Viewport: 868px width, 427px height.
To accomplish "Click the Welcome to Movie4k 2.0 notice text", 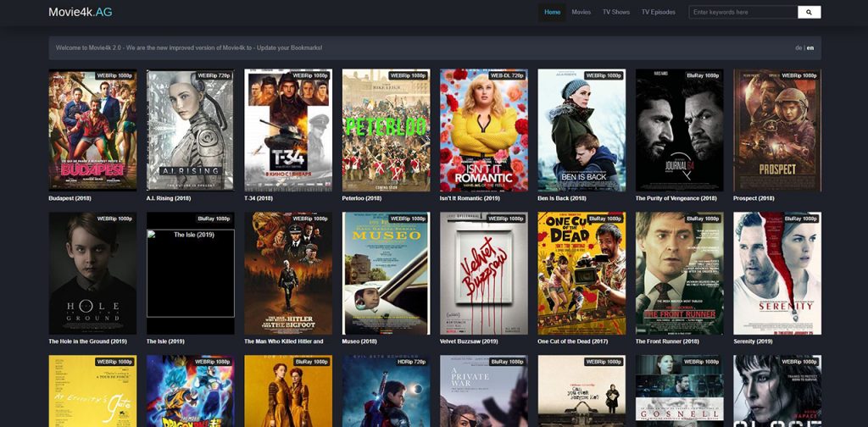I will tap(189, 48).
